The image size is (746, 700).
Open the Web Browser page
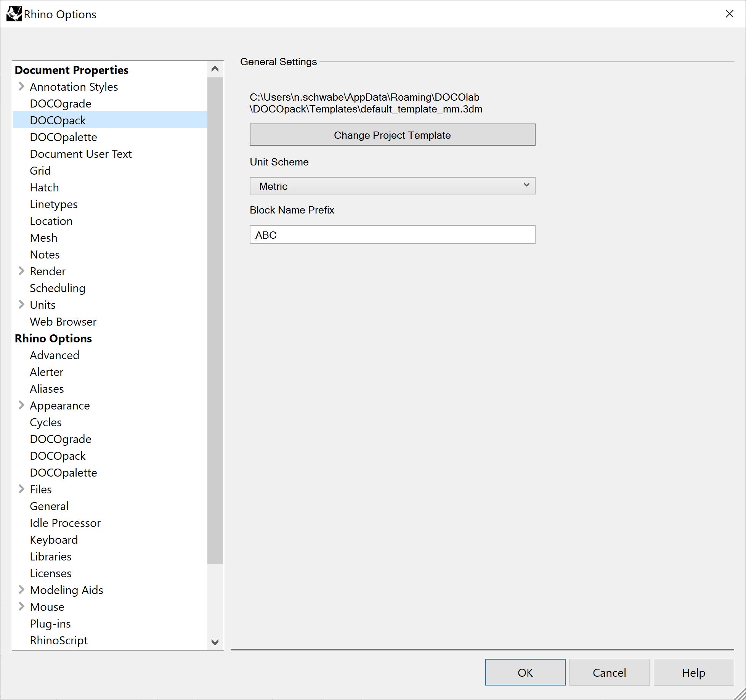63,322
